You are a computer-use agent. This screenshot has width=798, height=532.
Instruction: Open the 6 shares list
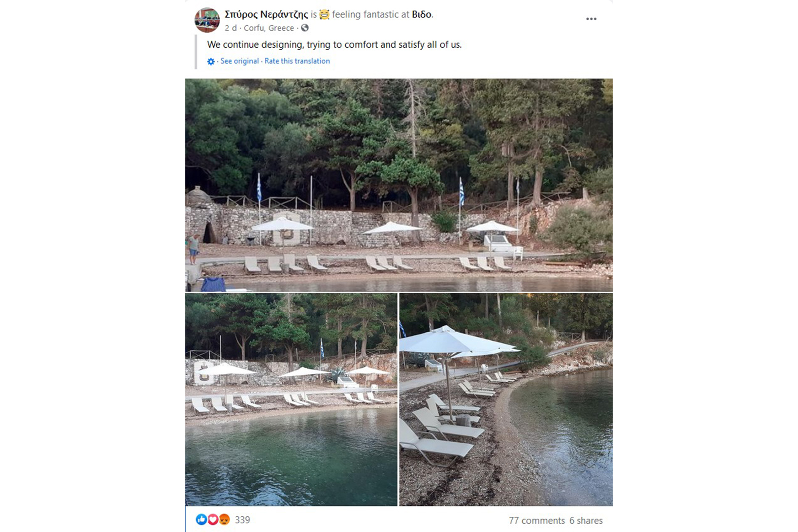click(586, 520)
